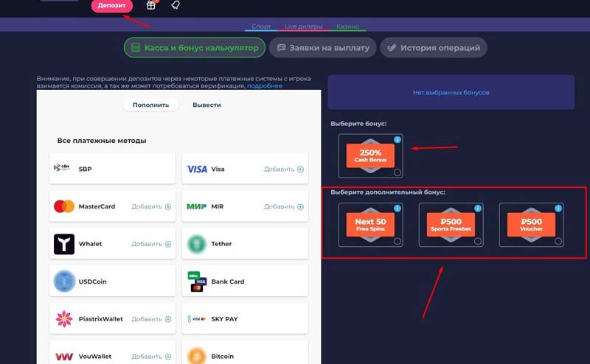This screenshot has width=590, height=364.
Task: Select Tether as payment method
Action: [x=245, y=244]
